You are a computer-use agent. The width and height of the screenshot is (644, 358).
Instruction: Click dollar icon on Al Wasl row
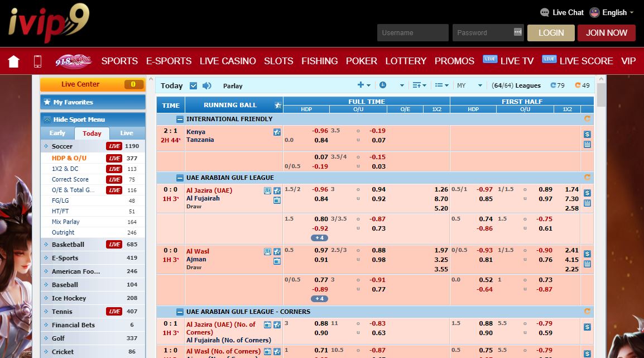point(587,254)
